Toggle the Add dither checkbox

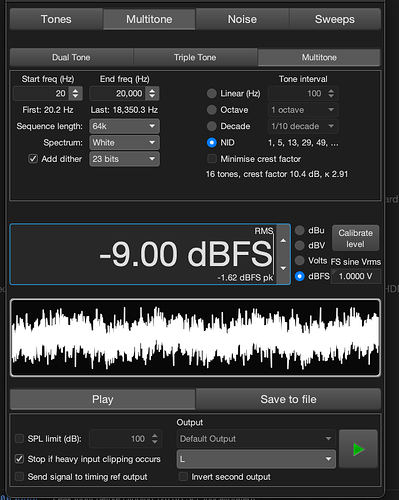click(33, 159)
